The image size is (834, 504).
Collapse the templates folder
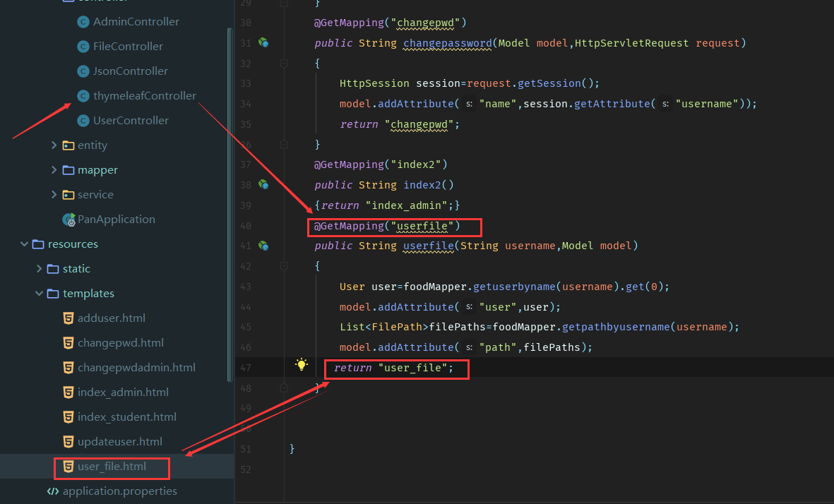[39, 294]
